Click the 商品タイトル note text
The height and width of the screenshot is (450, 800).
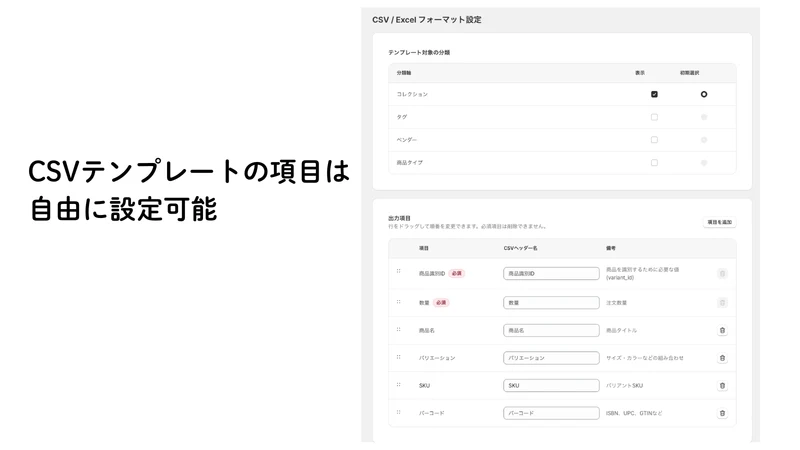click(x=621, y=331)
